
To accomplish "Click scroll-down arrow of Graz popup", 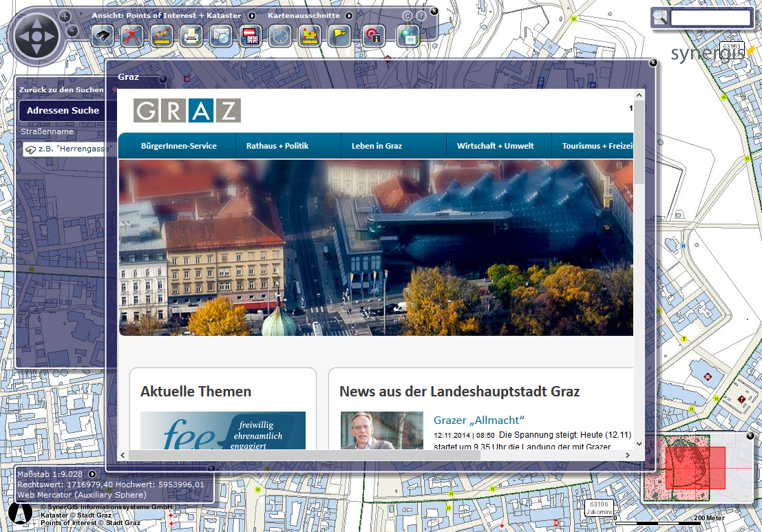I will [639, 444].
